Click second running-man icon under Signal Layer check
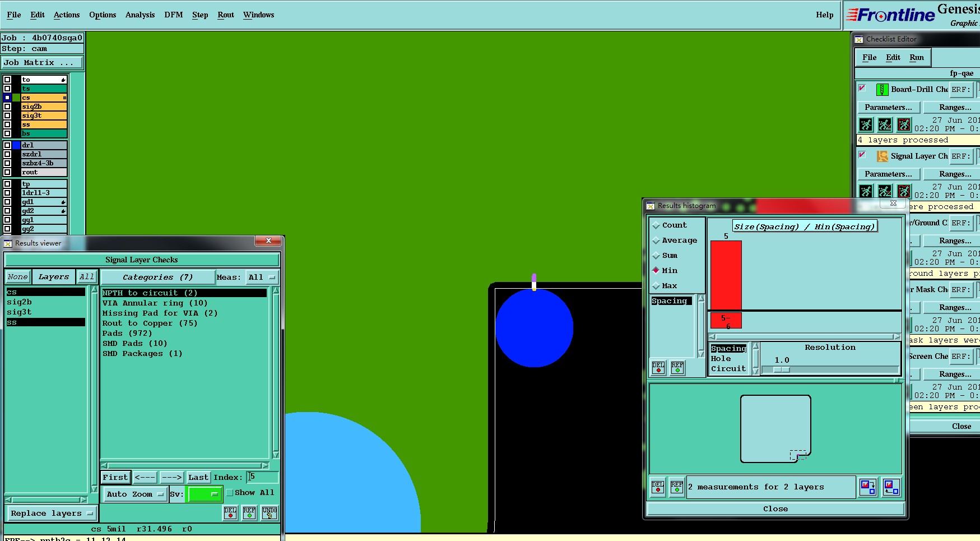The image size is (980, 541). (x=885, y=191)
